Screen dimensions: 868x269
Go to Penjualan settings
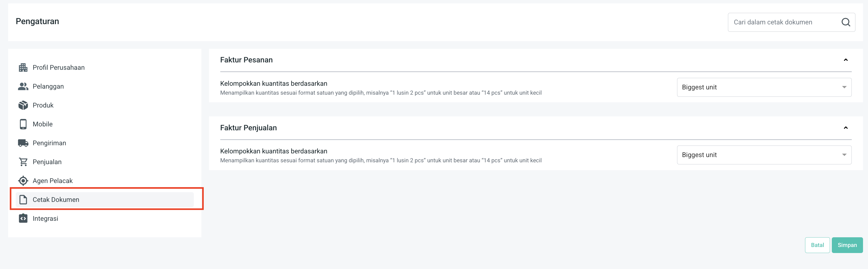tap(47, 162)
